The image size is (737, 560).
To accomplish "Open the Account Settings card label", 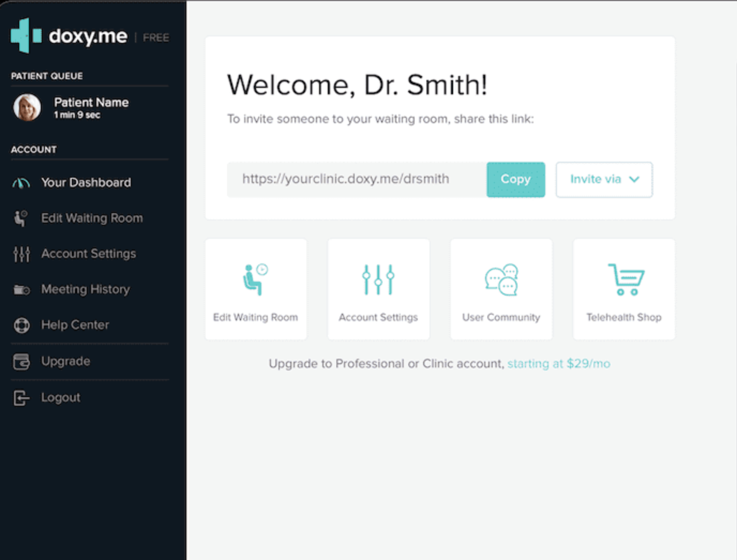I will 378,317.
